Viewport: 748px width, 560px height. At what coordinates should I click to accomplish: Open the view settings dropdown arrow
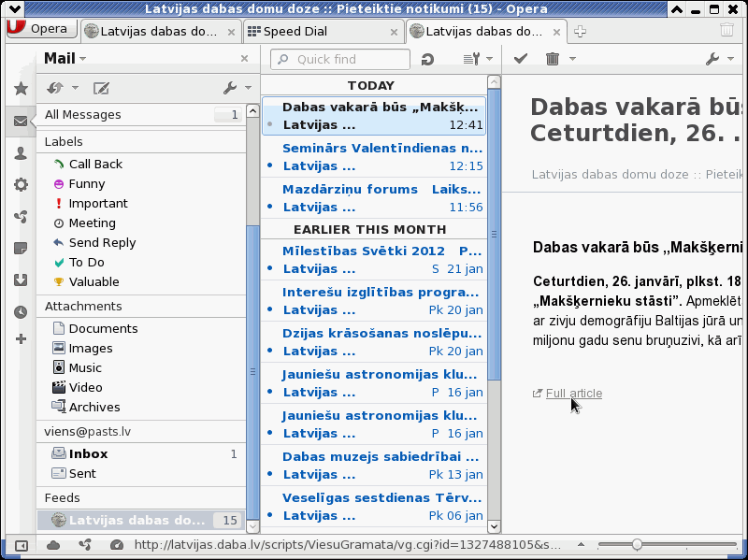(x=489, y=59)
